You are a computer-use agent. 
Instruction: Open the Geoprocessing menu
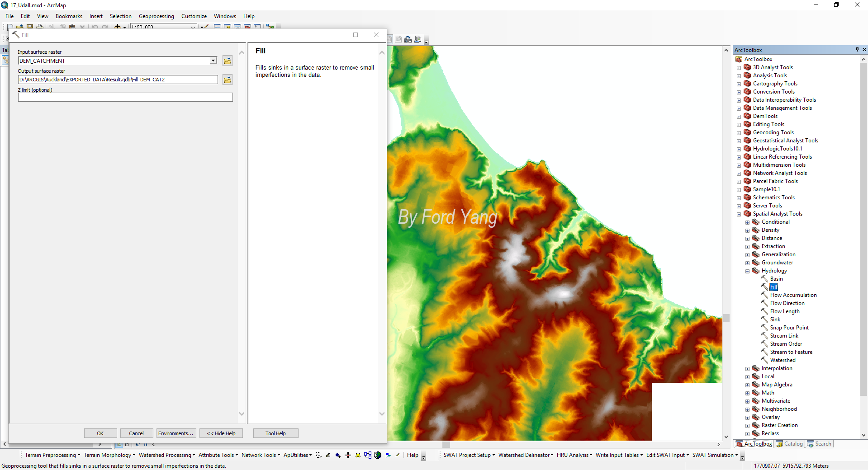click(156, 16)
